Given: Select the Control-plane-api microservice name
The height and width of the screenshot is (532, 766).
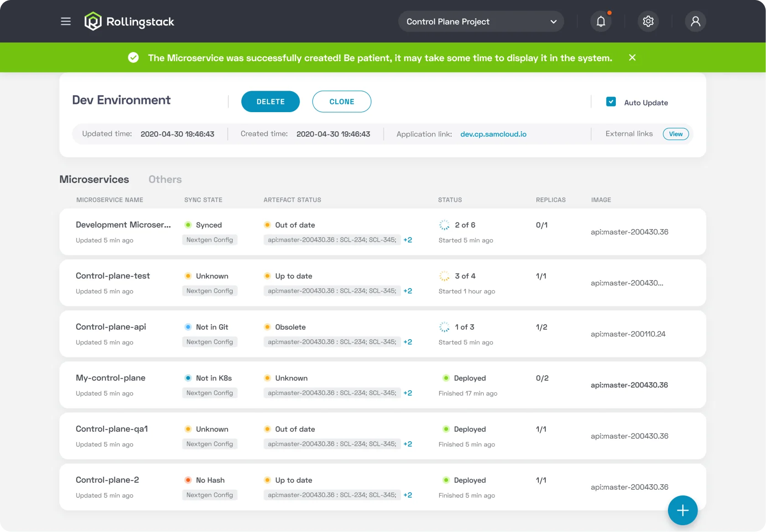Looking at the screenshot, I should coord(111,327).
